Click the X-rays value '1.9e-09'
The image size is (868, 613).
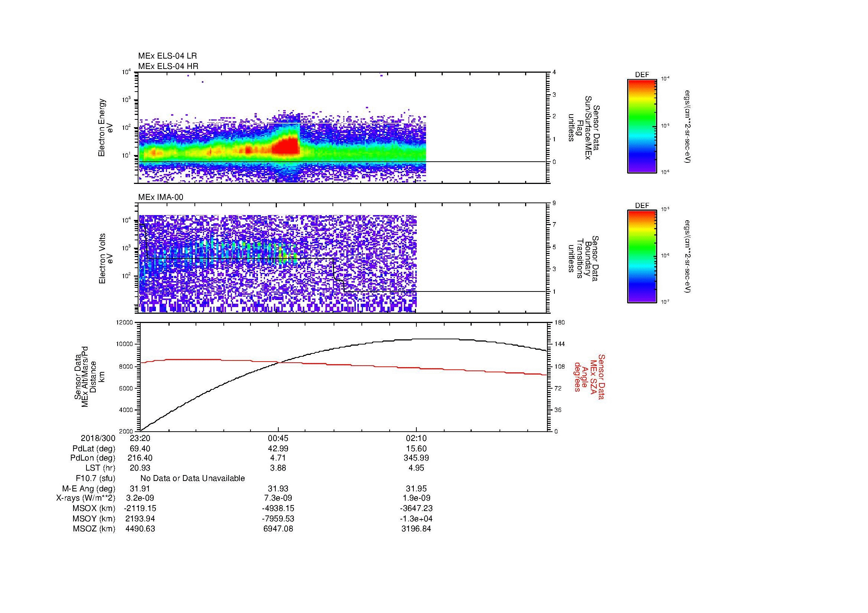pos(416,498)
